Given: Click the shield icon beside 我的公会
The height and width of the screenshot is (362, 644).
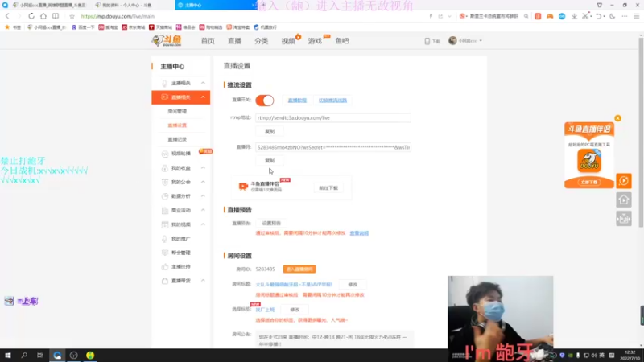Looking at the screenshot, I should coord(165,182).
